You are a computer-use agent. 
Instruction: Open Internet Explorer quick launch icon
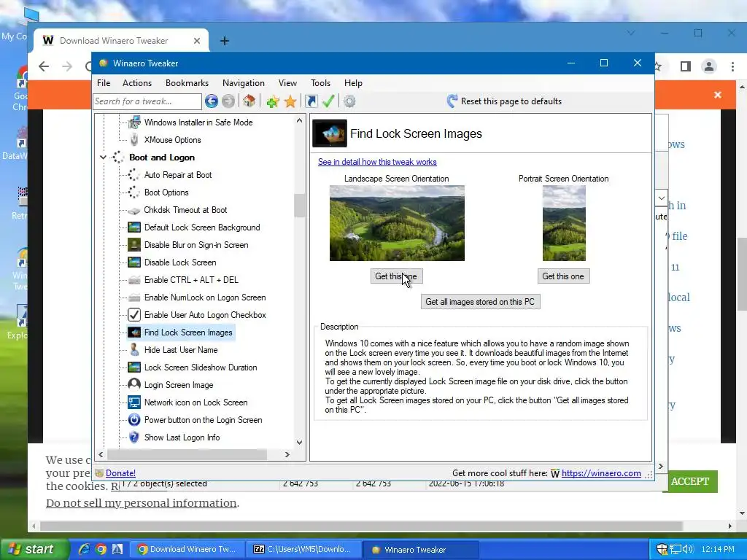click(85, 549)
